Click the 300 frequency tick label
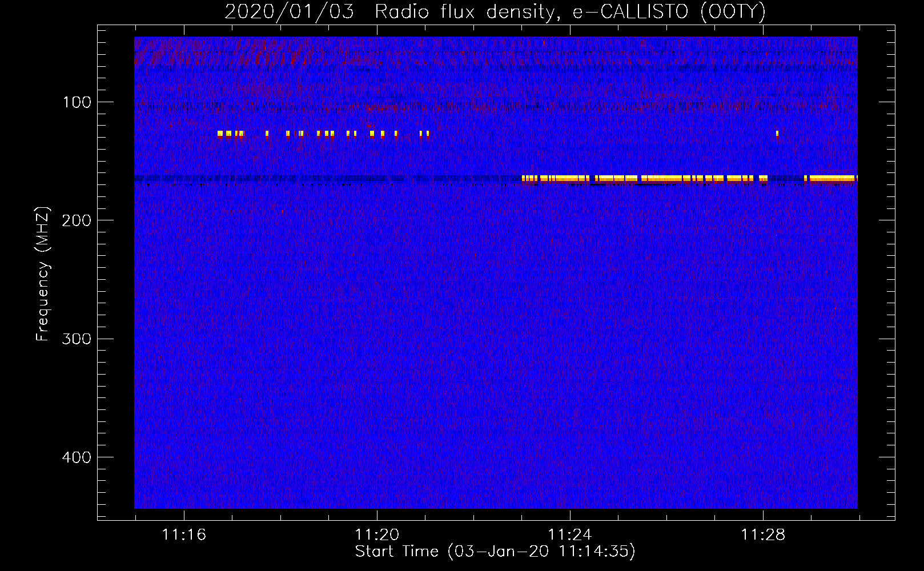 click(x=77, y=339)
